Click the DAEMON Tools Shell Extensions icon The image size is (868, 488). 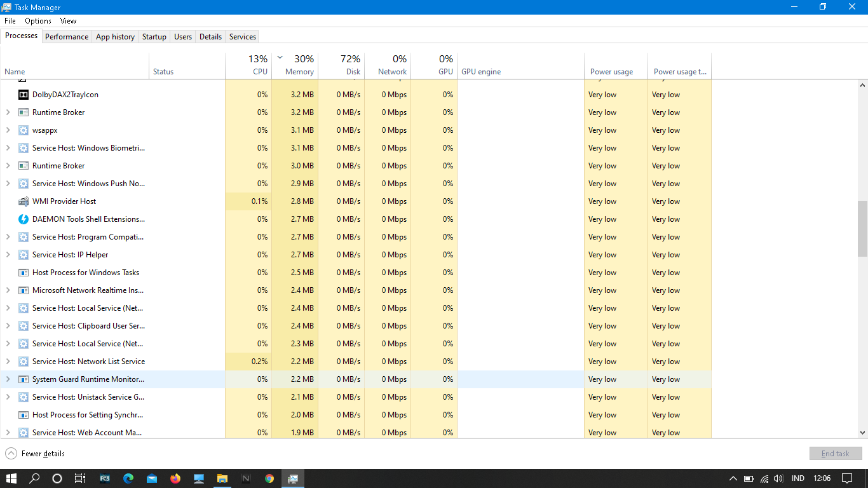pyautogui.click(x=23, y=219)
